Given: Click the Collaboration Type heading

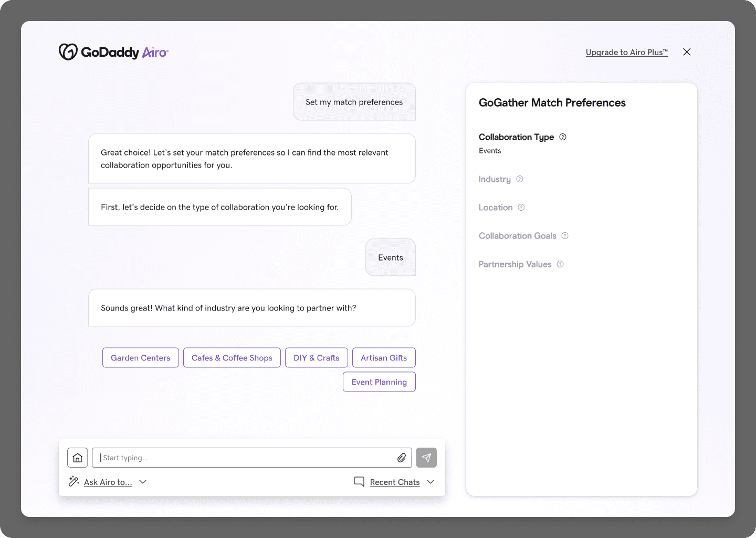Looking at the screenshot, I should click(x=516, y=137).
